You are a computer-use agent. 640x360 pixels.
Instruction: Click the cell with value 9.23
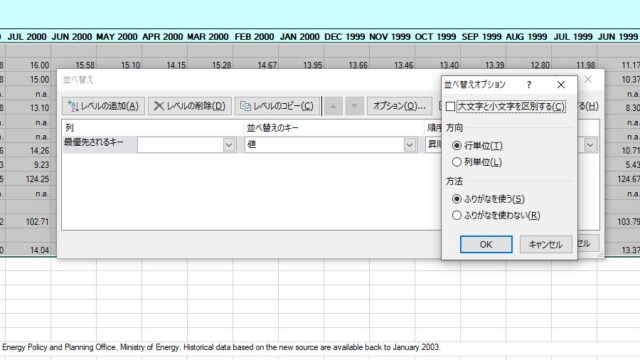[28, 164]
